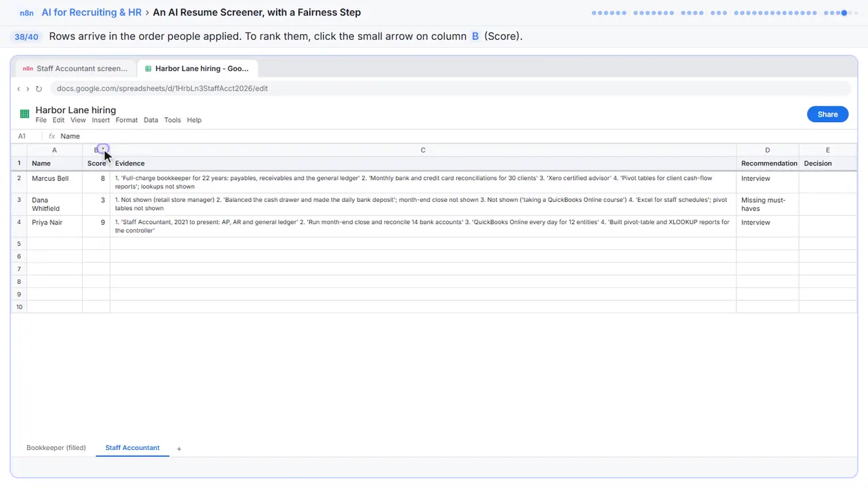The height and width of the screenshot is (488, 868).
Task: Reload the page with the refresh icon
Action: point(39,89)
